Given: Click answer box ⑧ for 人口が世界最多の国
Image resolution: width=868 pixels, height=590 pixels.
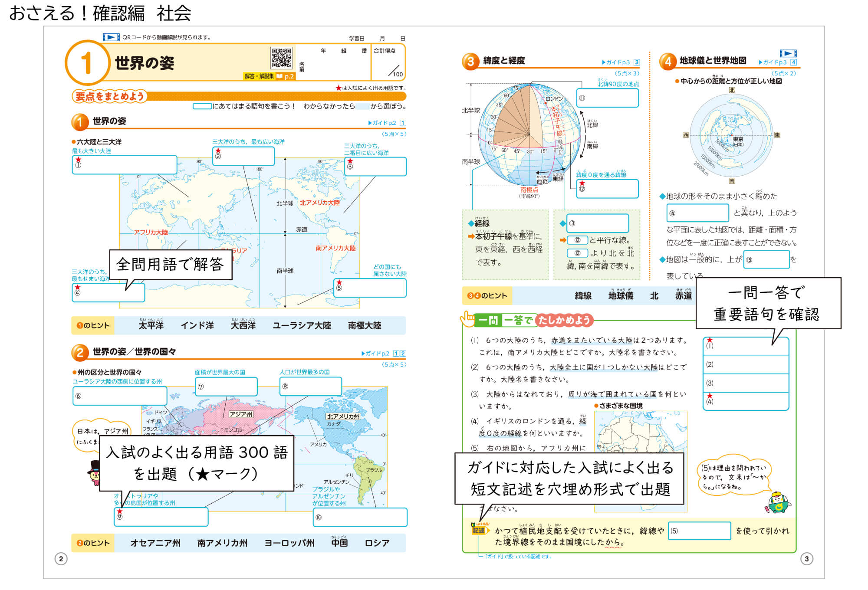Looking at the screenshot, I should [311, 387].
